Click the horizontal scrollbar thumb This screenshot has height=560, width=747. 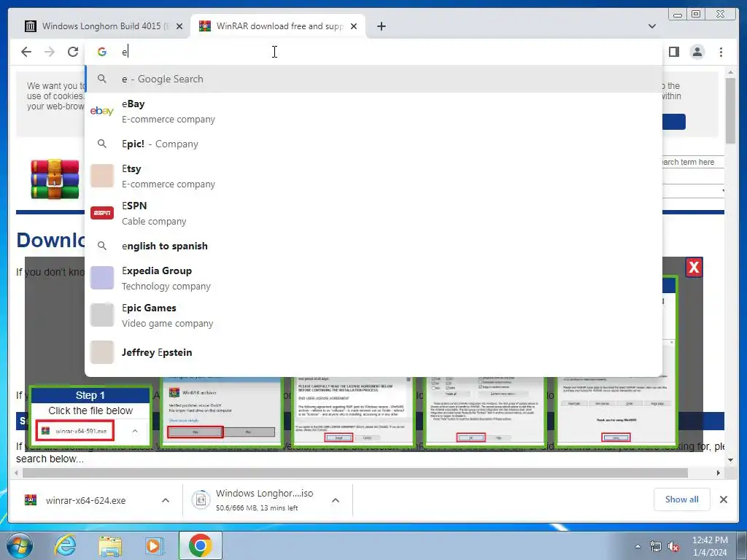click(x=355, y=472)
